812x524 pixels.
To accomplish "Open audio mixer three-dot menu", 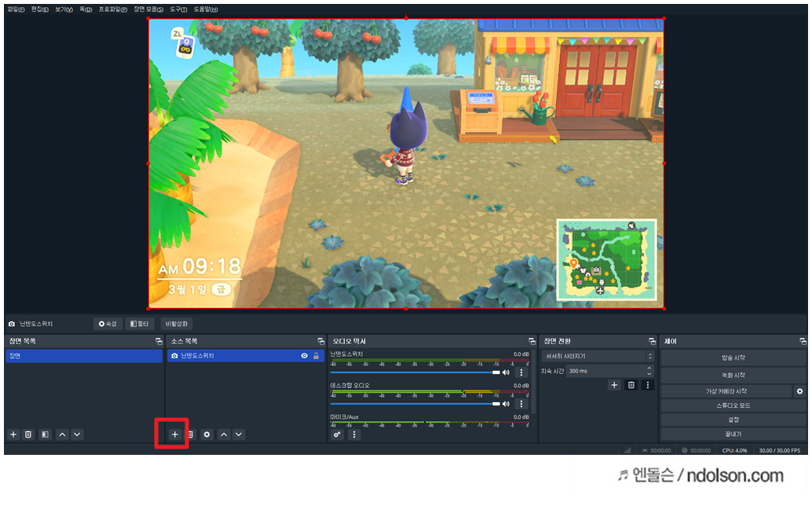I will coord(353,434).
